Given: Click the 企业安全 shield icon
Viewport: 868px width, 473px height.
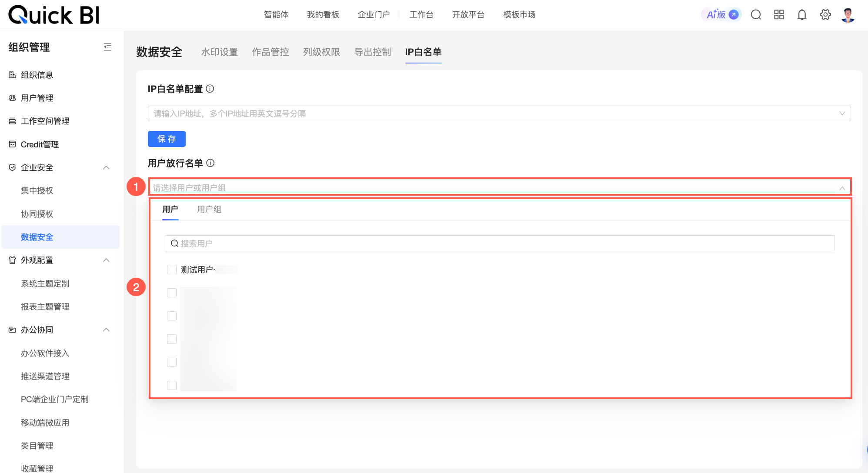Looking at the screenshot, I should (x=12, y=167).
